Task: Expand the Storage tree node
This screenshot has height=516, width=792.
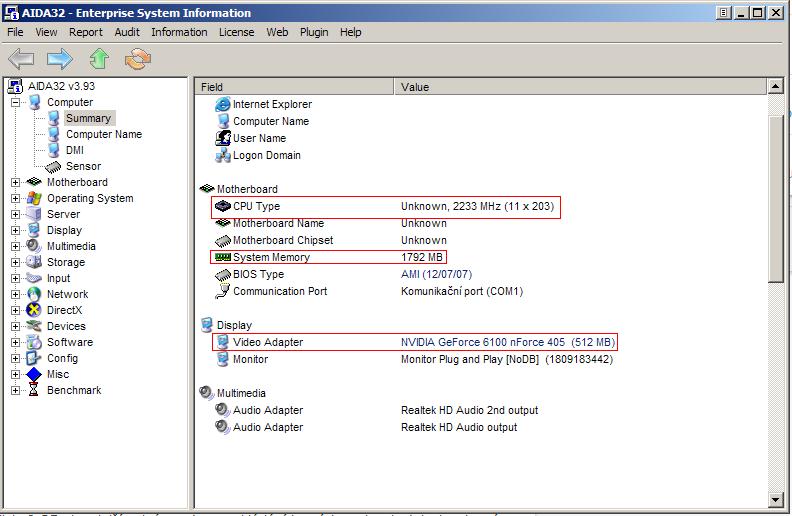Action: [x=15, y=262]
